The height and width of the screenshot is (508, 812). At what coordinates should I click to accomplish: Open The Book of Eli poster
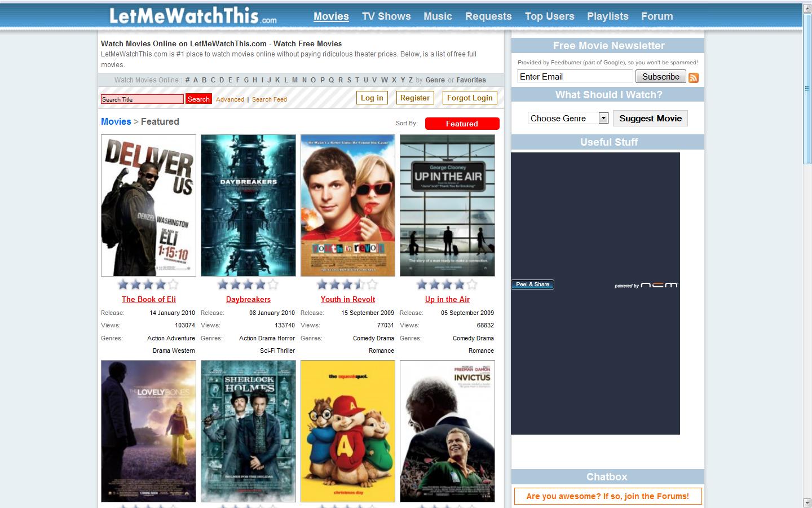click(x=149, y=205)
